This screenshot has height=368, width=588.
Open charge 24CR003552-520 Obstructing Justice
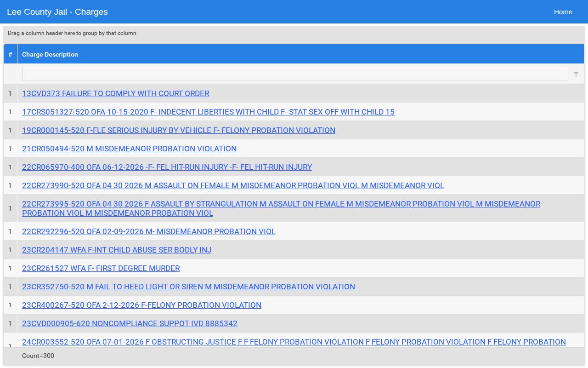coord(294,342)
